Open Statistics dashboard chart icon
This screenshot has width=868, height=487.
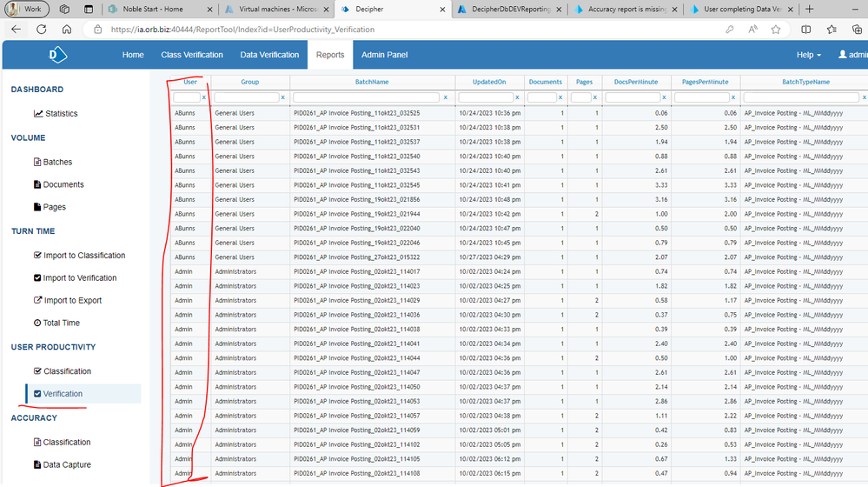tap(38, 114)
